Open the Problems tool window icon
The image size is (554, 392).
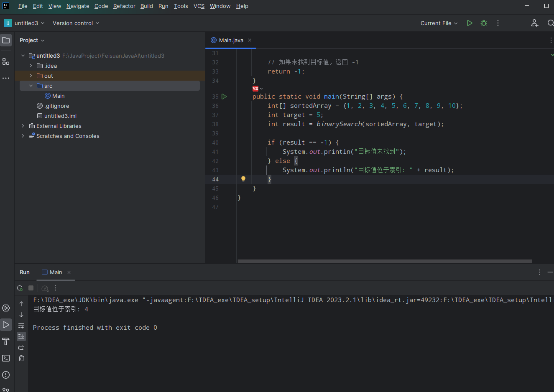click(6, 375)
